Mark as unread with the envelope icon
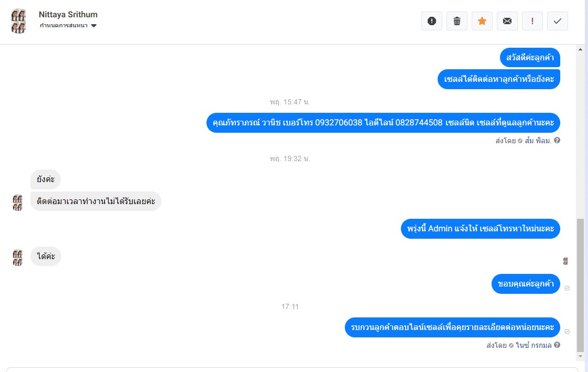 click(x=507, y=21)
